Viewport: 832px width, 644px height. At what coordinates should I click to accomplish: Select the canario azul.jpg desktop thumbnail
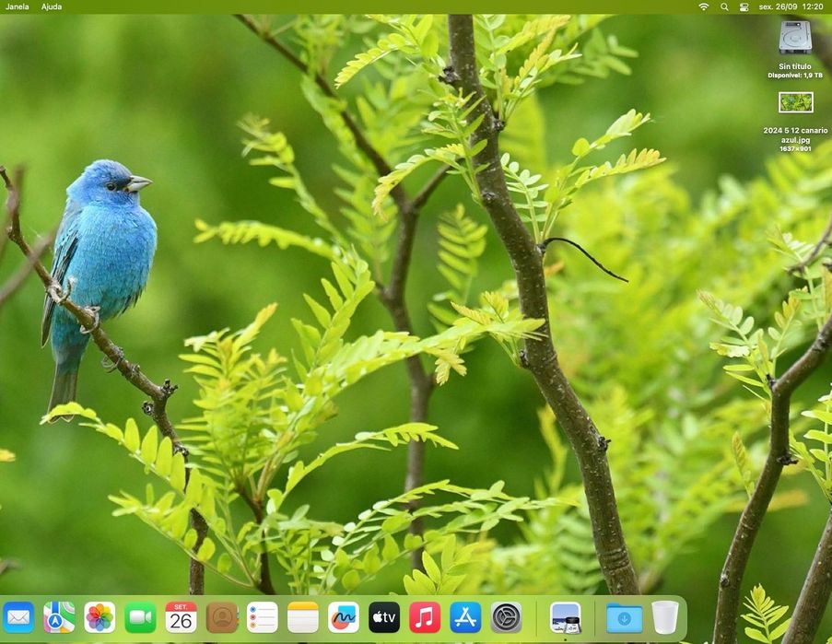click(x=795, y=102)
